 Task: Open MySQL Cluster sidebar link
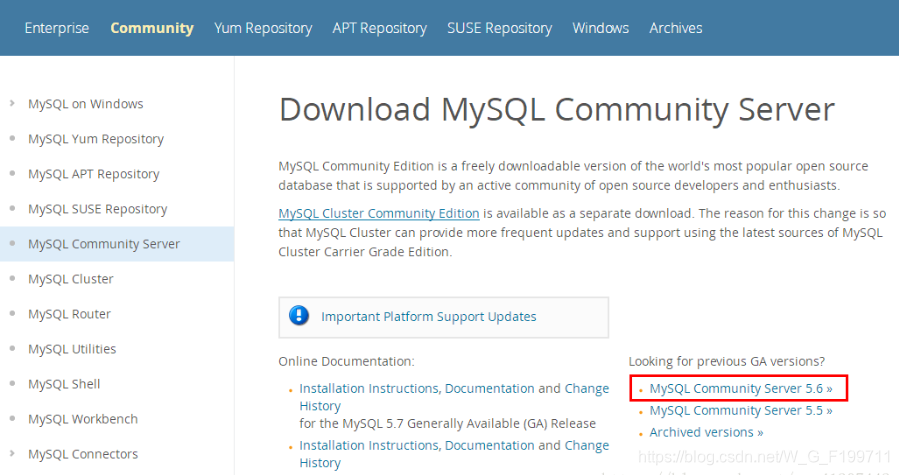pos(71,279)
